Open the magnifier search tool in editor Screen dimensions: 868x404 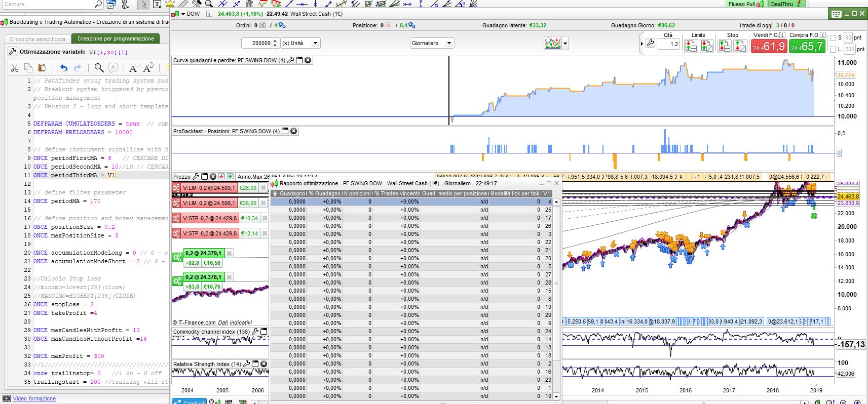99,68
